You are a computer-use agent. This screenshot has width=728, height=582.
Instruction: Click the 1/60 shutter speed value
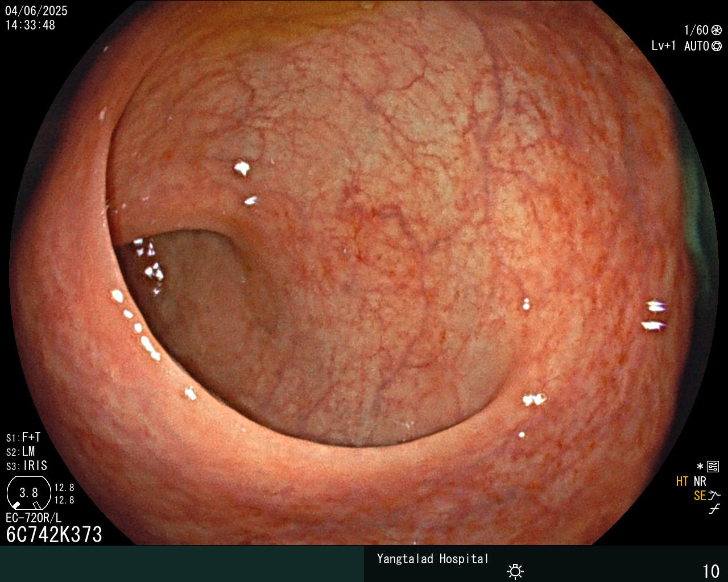tap(696, 30)
